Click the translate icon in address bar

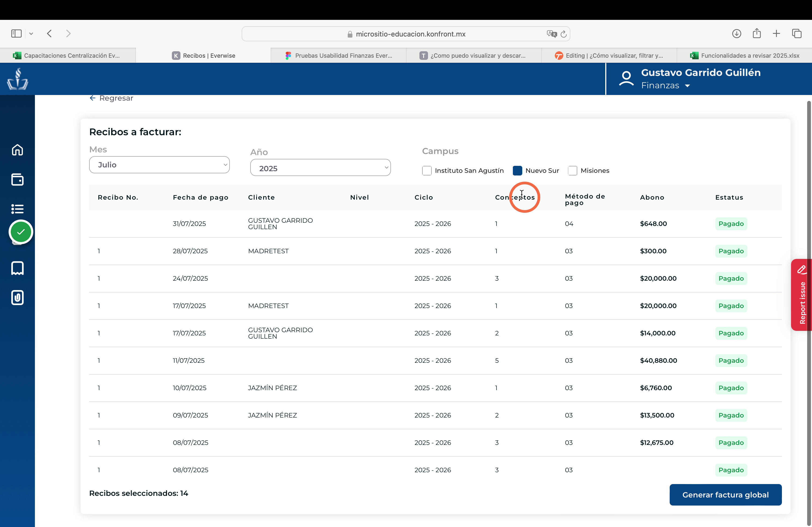(x=551, y=34)
